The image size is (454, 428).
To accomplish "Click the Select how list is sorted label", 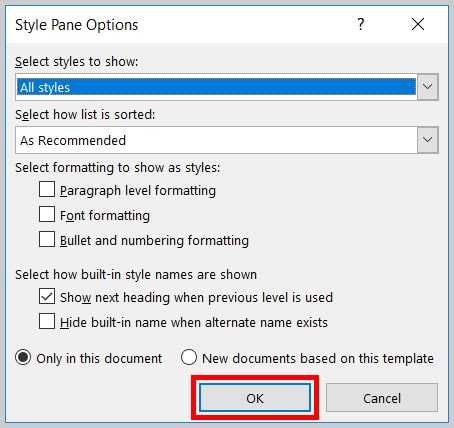I will [x=85, y=115].
